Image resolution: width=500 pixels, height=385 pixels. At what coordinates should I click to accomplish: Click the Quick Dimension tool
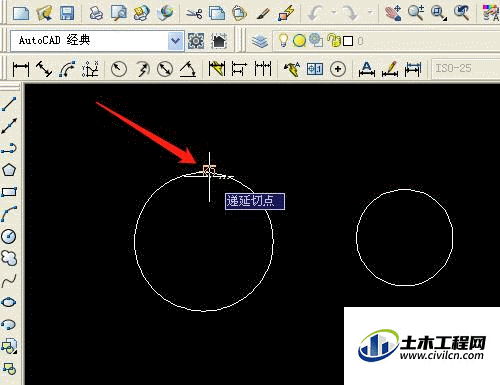coord(217,69)
